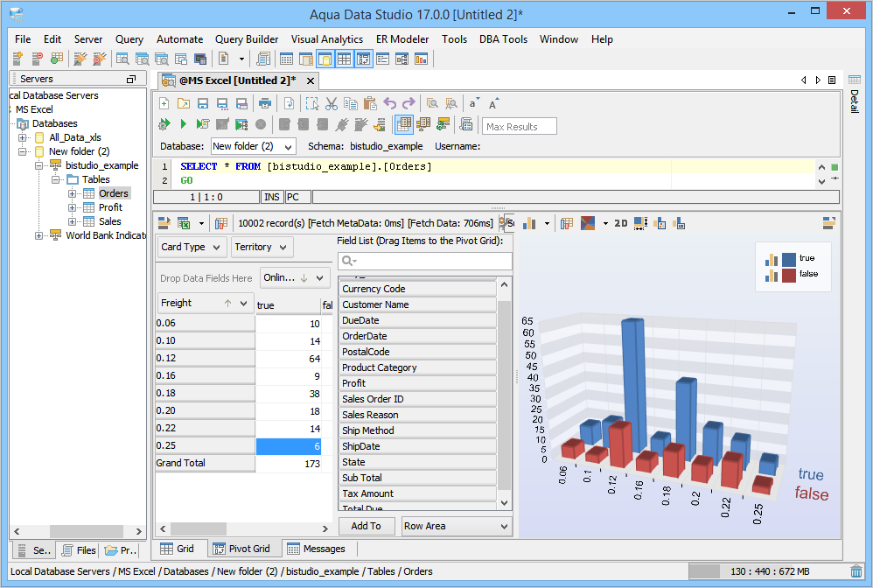Close the @MS Excel [Untitled 2] tab
This screenshot has width=873, height=588.
click(311, 81)
